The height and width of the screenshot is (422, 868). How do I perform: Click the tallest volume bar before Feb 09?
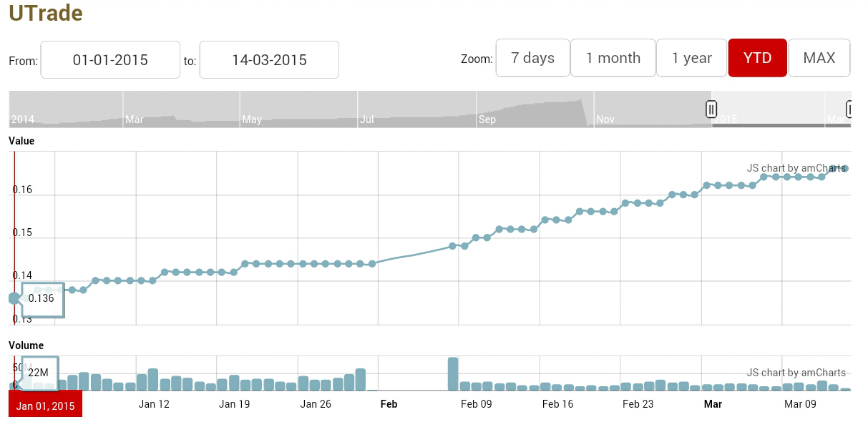pyautogui.click(x=453, y=374)
